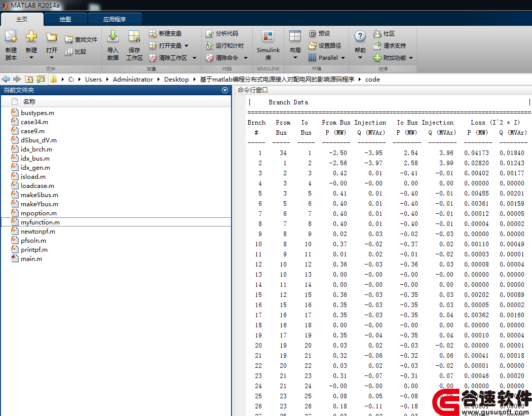The height and width of the screenshot is (416, 532).
Task: Switch to the Apps (应用程序) tab
Action: point(115,19)
